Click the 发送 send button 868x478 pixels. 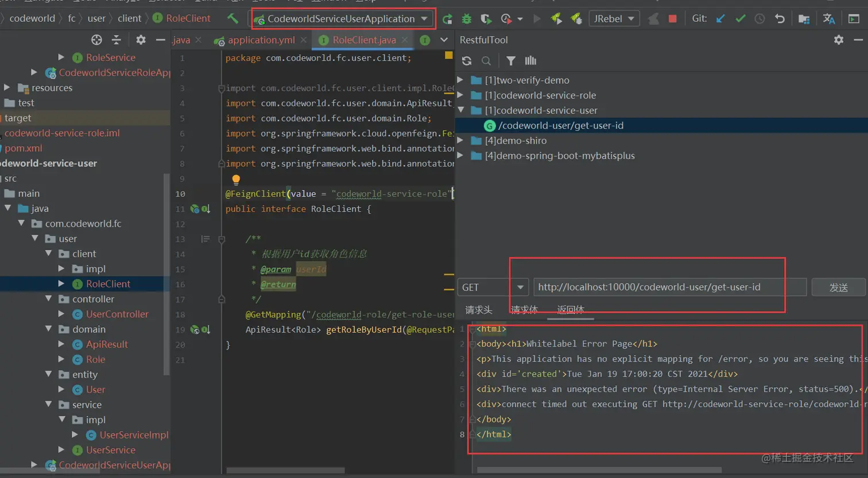838,287
